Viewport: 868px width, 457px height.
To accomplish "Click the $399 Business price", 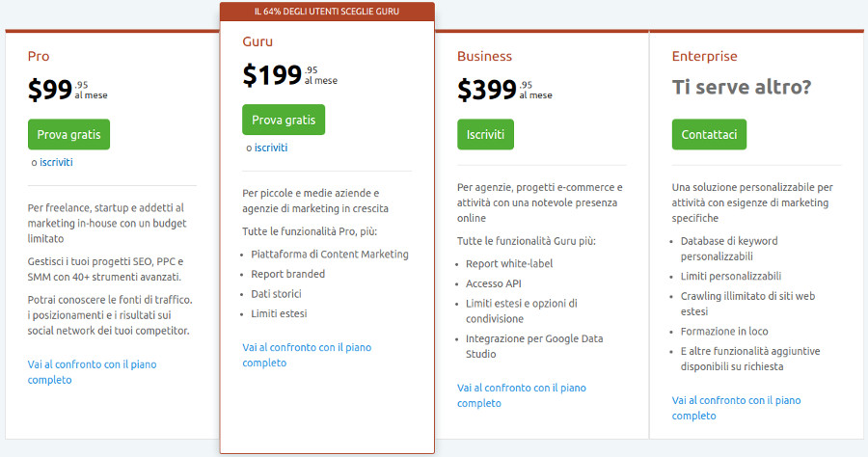I will pos(487,90).
